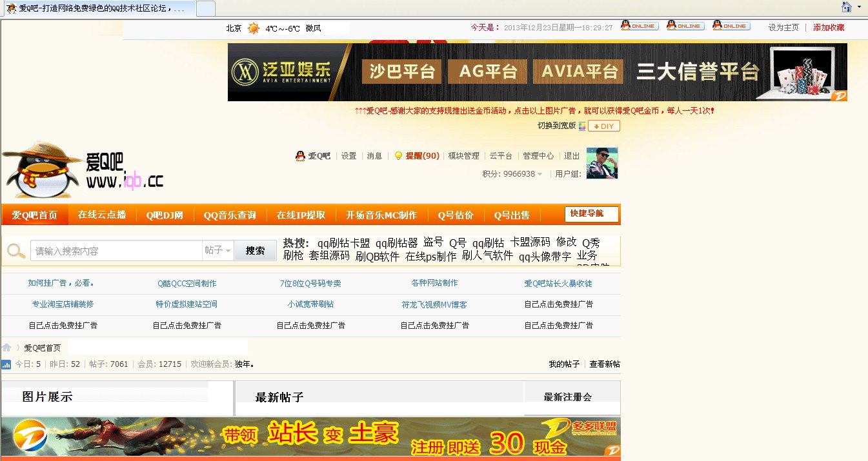Screen dimensions: 868x461
Task: Select Q号出售 in navigation bar
Action: click(x=512, y=215)
